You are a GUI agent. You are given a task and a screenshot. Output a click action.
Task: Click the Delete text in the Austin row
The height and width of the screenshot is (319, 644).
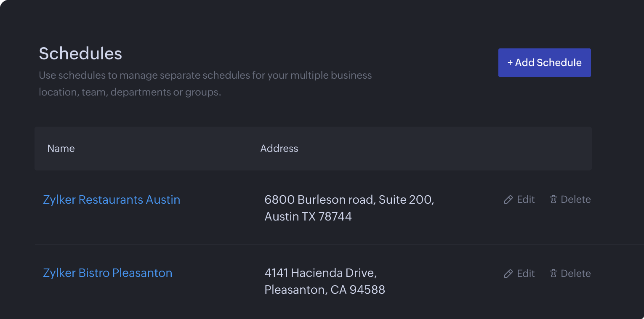coord(576,199)
